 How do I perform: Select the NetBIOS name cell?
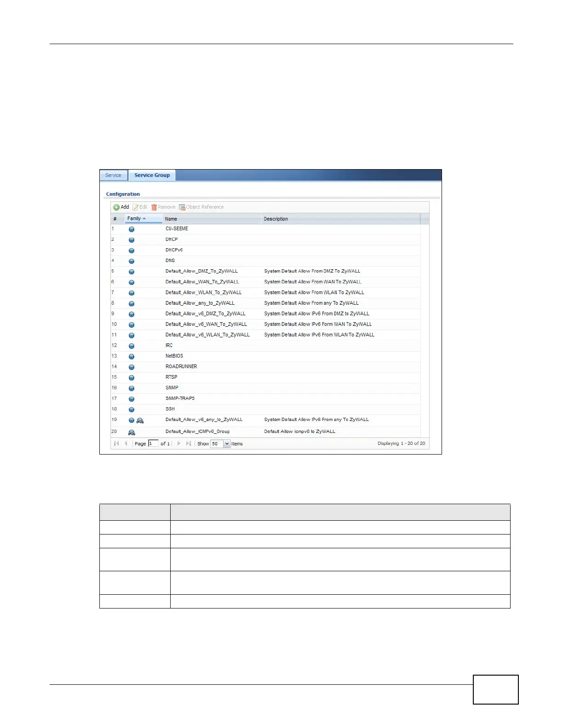click(174, 356)
